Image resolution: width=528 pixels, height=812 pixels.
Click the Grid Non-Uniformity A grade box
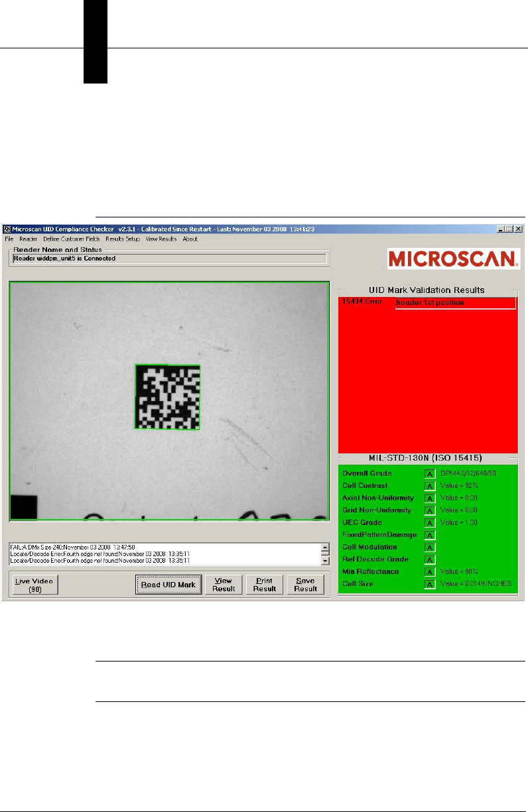click(429, 510)
